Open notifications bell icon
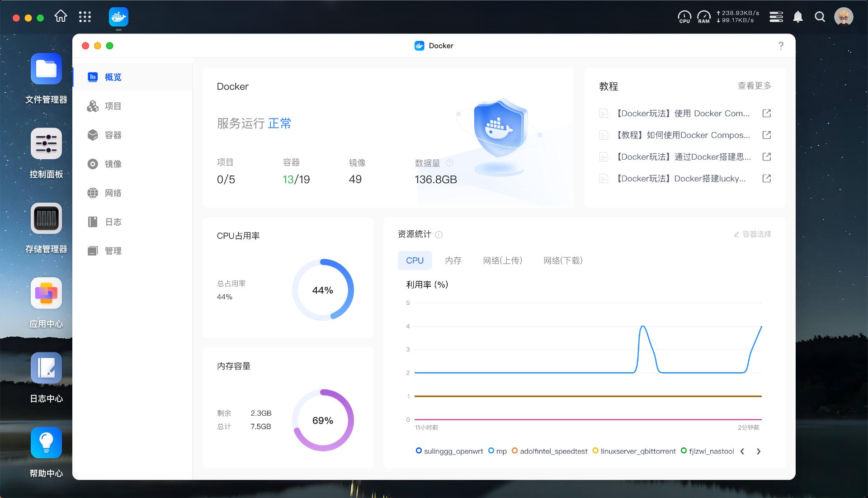The height and width of the screenshot is (498, 868). [x=798, y=17]
